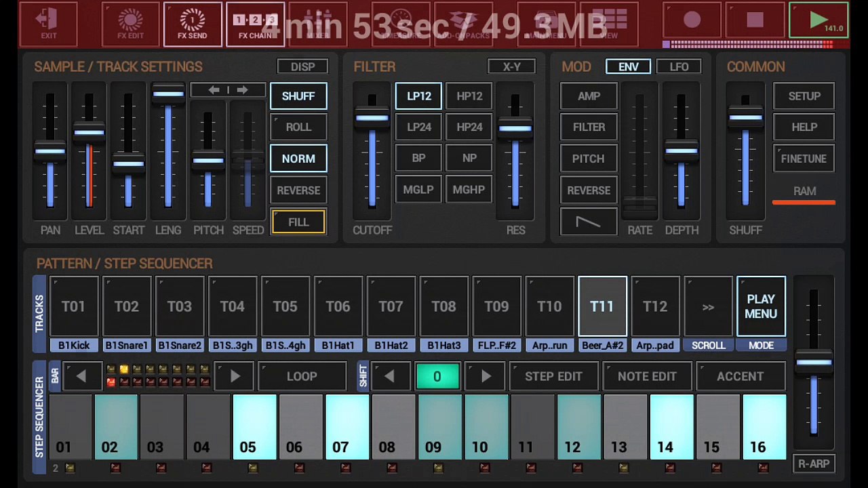Shift pattern right with SHIFT right arrow
The width and height of the screenshot is (868, 488).
486,376
